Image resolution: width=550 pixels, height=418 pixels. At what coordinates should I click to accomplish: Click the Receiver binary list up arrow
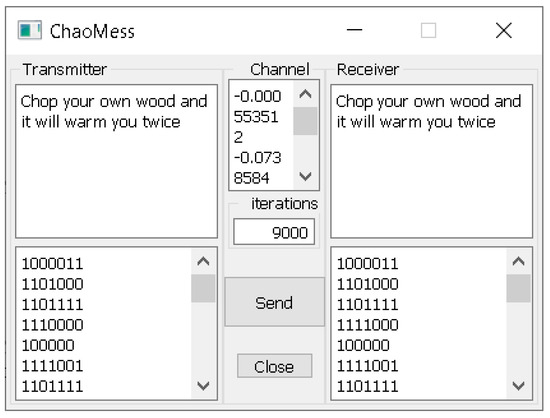click(518, 261)
